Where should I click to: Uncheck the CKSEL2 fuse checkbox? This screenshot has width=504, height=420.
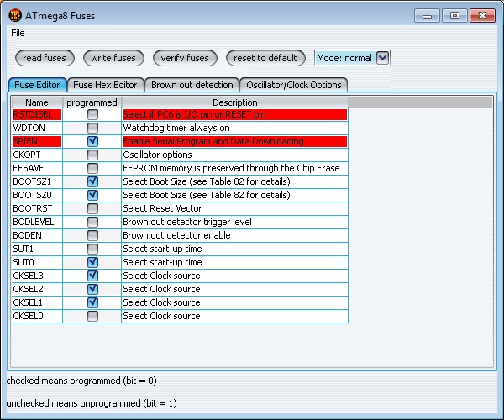point(92,289)
